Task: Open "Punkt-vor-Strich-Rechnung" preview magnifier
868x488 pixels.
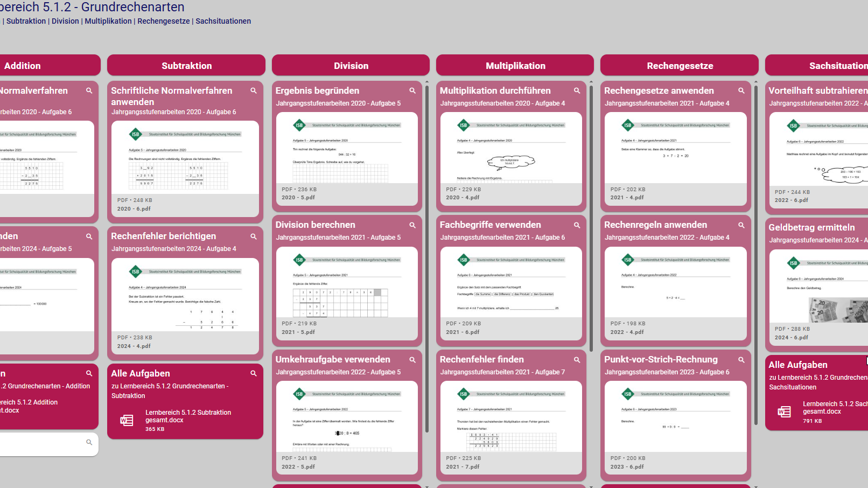Action: (x=741, y=359)
